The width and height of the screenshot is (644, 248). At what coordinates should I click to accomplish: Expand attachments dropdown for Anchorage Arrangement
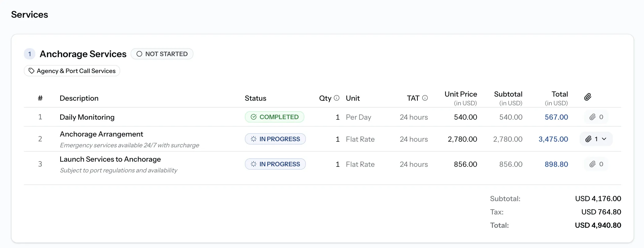point(596,139)
